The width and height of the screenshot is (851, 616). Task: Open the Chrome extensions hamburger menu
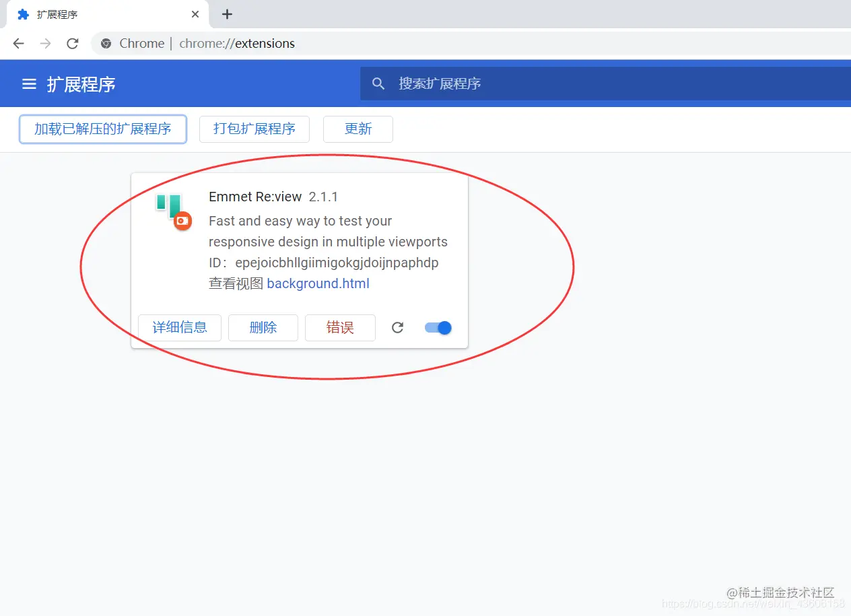point(29,83)
